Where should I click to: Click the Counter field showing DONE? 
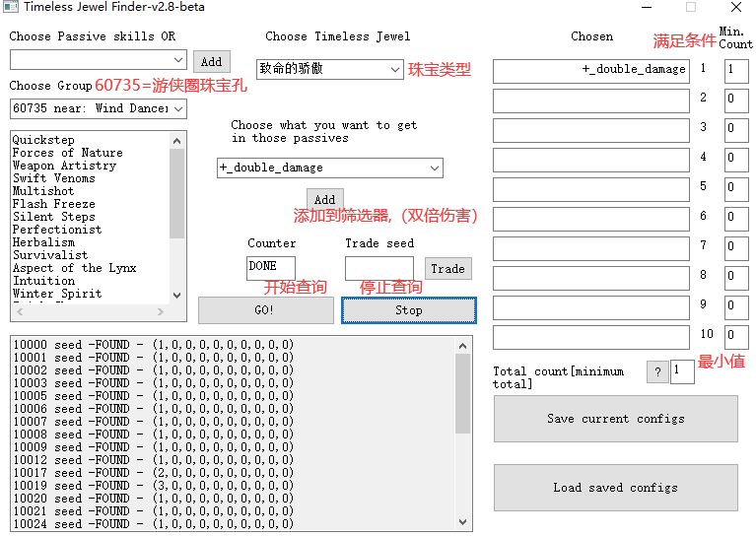point(270,268)
